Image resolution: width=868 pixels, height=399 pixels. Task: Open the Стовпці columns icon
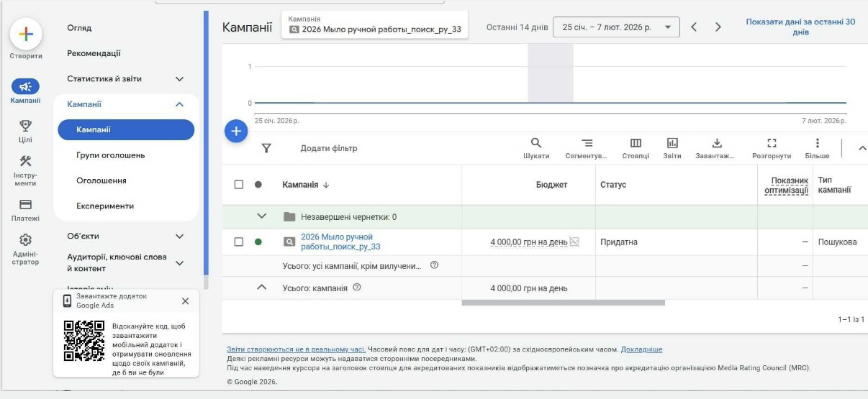pyautogui.click(x=636, y=142)
